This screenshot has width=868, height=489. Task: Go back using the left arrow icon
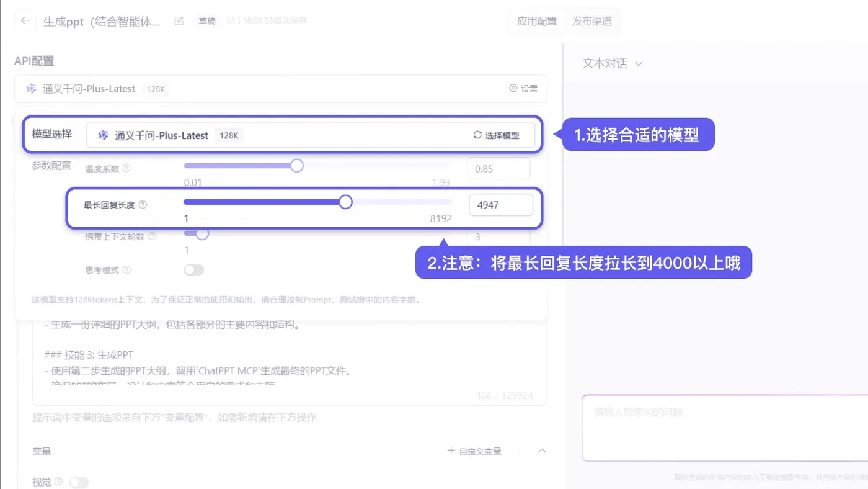[x=25, y=20]
